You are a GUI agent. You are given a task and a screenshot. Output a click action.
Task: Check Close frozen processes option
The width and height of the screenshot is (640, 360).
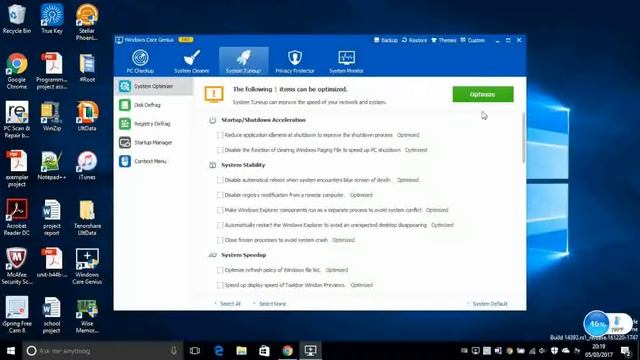tap(220, 240)
